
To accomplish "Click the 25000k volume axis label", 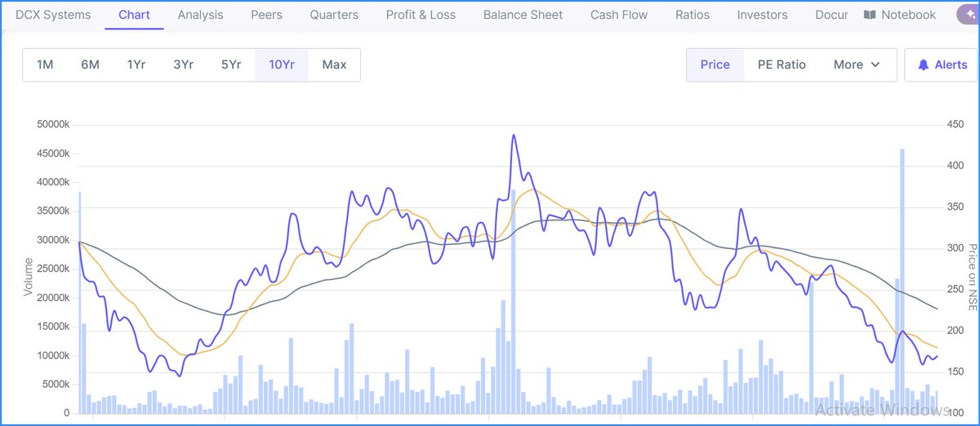I will 54,268.
